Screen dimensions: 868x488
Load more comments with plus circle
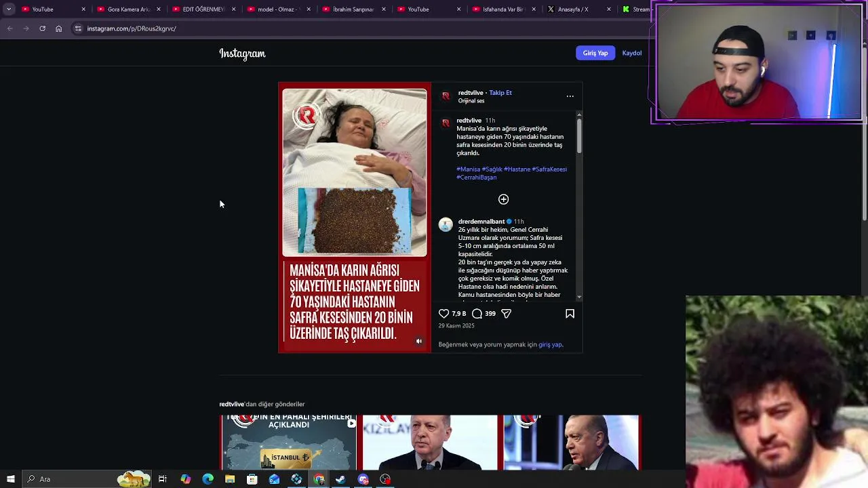503,199
